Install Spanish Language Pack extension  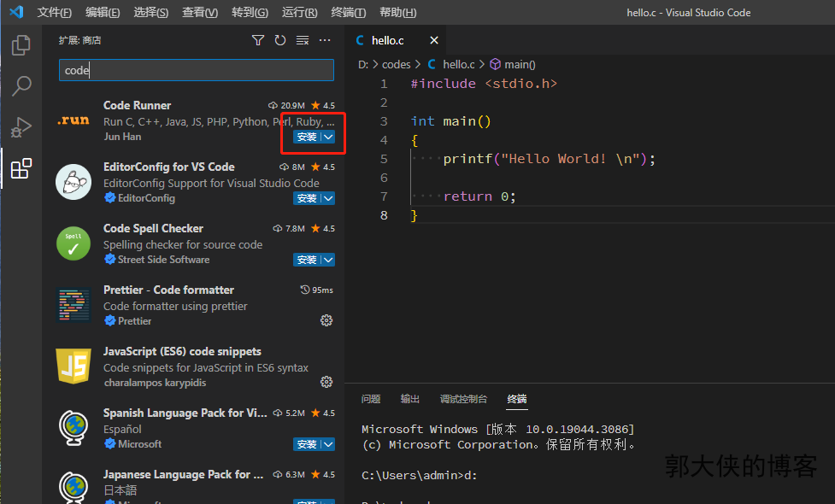(x=307, y=444)
